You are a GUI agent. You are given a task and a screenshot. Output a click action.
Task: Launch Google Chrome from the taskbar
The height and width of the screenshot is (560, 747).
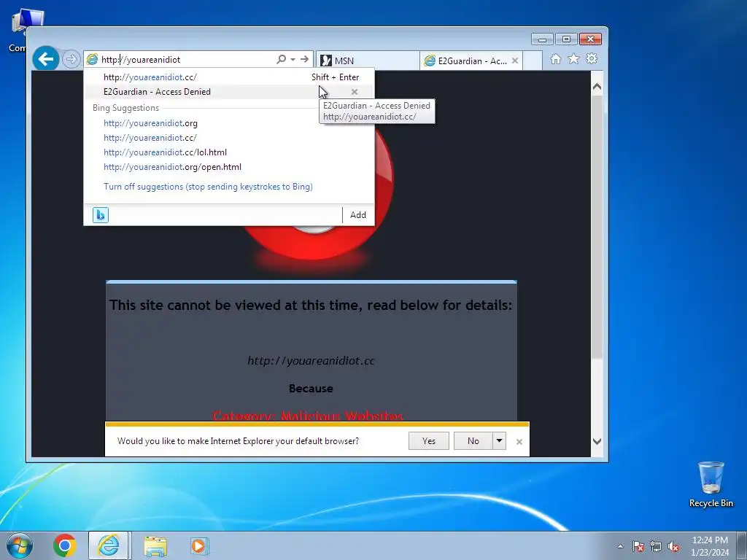[65, 545]
